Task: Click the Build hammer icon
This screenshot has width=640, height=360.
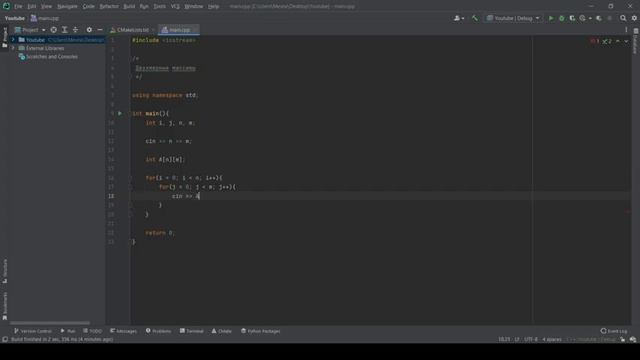Action: 475,18
